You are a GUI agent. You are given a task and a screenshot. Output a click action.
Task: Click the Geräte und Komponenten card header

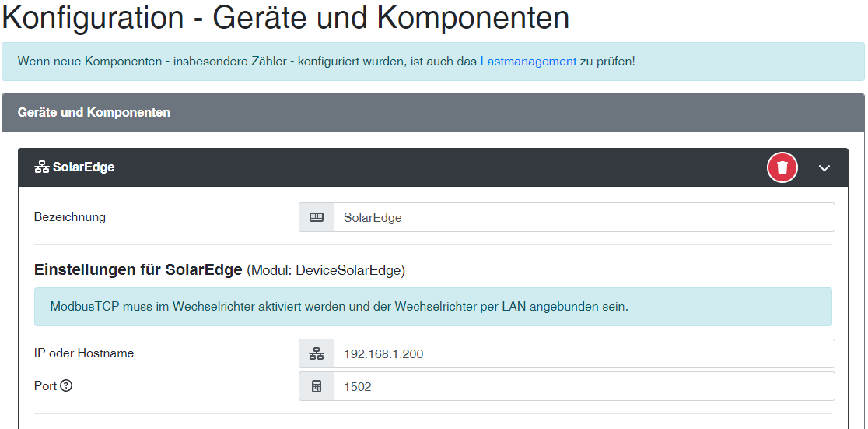[94, 113]
